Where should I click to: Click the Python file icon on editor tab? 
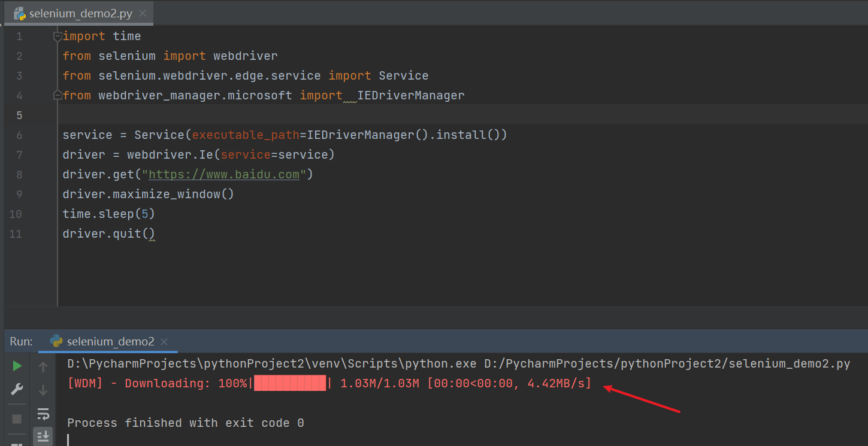pyautogui.click(x=20, y=14)
